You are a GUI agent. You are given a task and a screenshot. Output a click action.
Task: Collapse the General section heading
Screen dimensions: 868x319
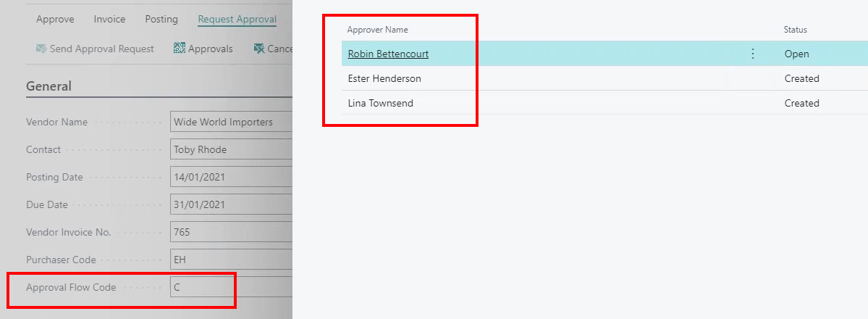[x=49, y=86]
